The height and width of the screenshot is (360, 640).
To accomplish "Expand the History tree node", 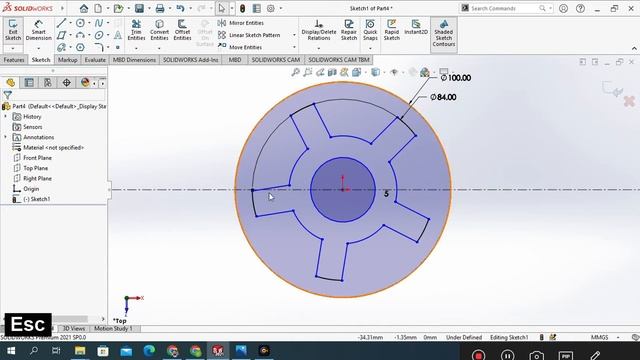I will [5, 117].
